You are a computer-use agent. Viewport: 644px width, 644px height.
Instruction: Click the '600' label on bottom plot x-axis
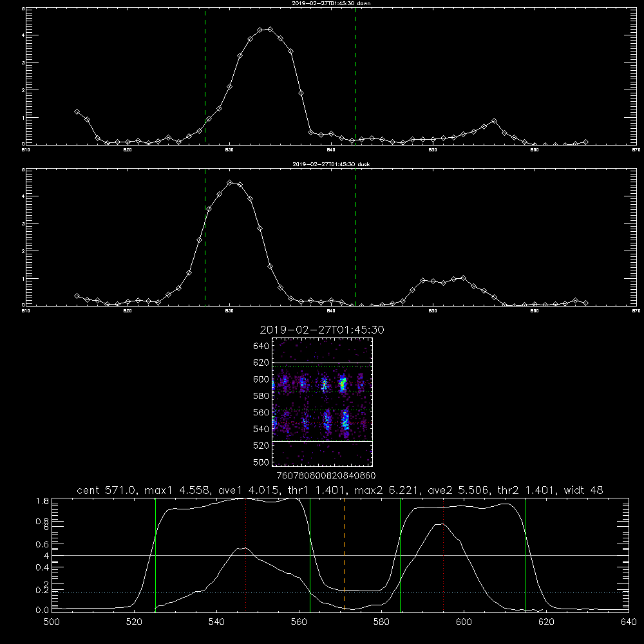coord(464,622)
